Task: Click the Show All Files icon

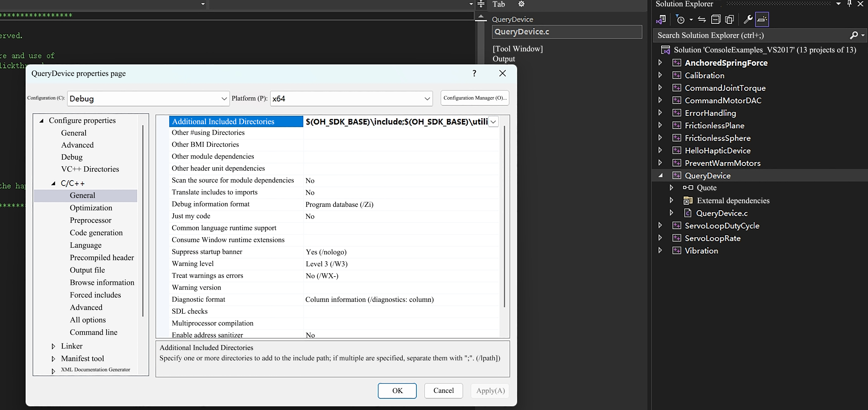Action: tap(730, 19)
